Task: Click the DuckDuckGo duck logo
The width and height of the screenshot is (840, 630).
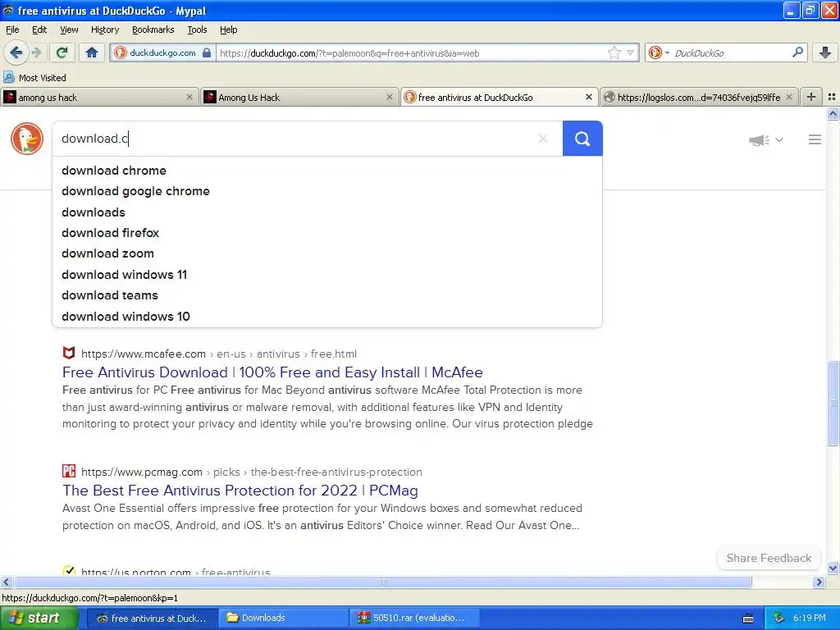Action: 27,139
